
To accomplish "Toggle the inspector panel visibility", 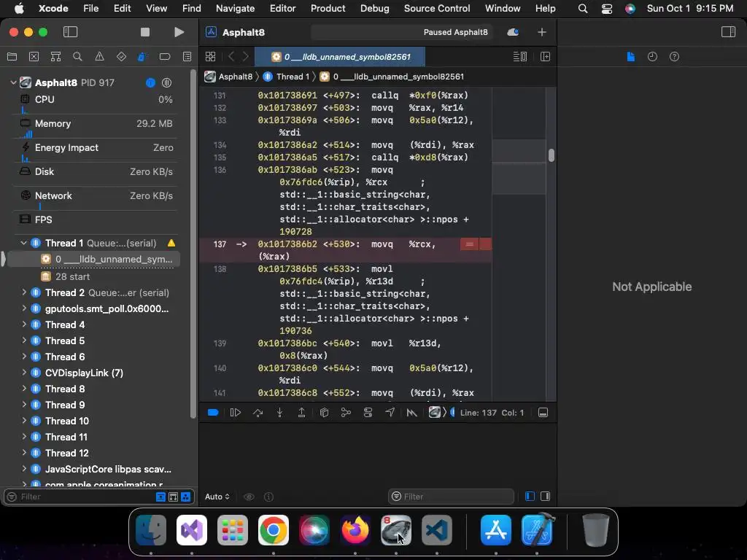I will click(x=729, y=32).
